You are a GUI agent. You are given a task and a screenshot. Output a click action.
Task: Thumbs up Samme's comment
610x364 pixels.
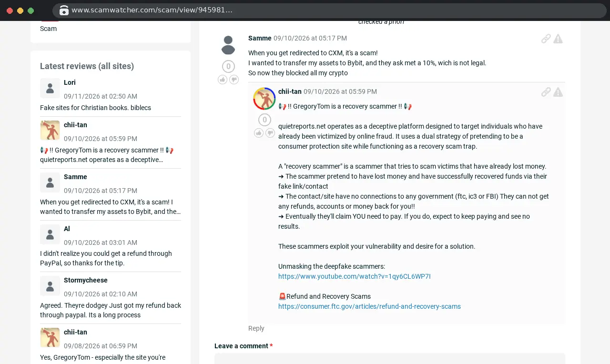[223, 80]
